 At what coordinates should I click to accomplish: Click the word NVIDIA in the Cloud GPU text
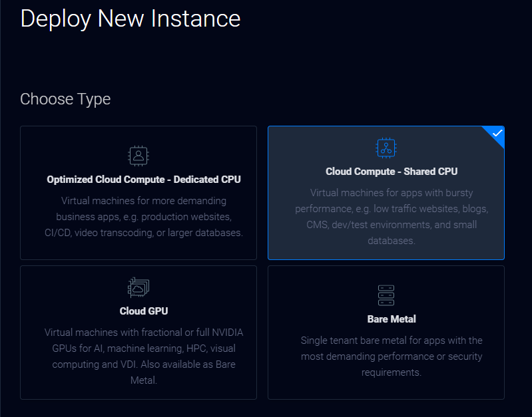[x=228, y=333]
